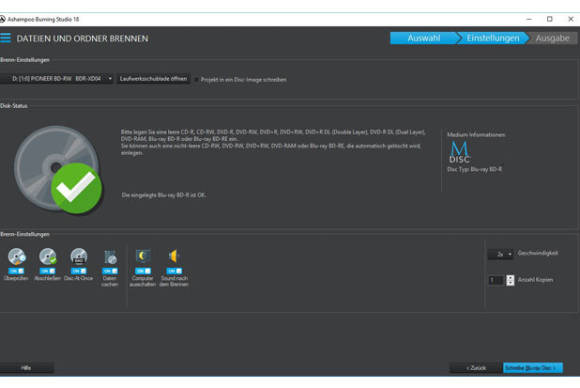This screenshot has width=580, height=388.
Task: Toggle the Disc-At-Once ON switch
Action: click(x=78, y=271)
